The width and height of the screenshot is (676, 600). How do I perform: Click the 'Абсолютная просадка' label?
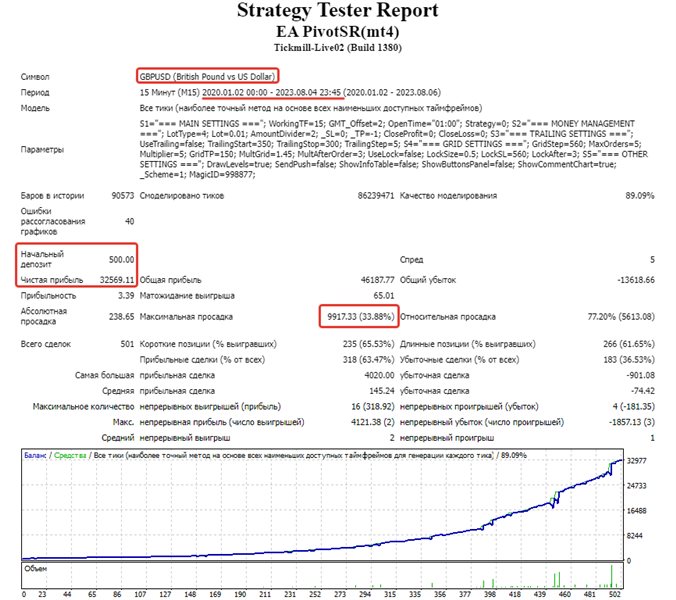[44, 316]
